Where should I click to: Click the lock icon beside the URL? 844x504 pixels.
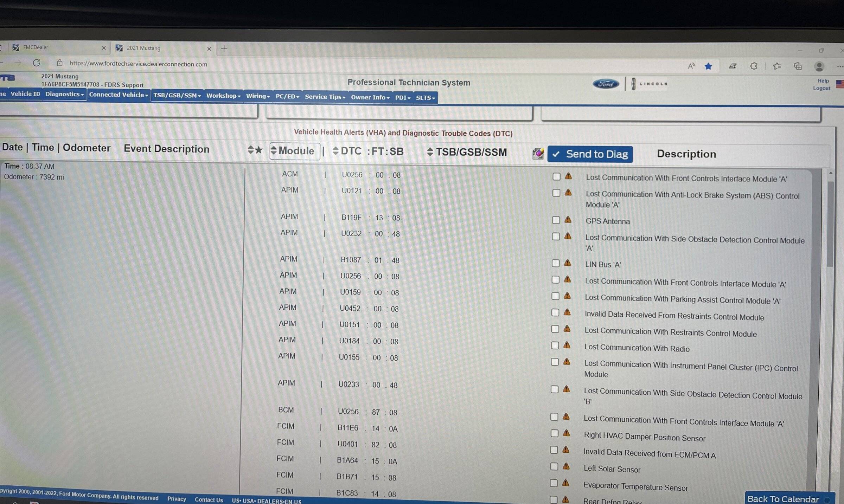pyautogui.click(x=60, y=63)
